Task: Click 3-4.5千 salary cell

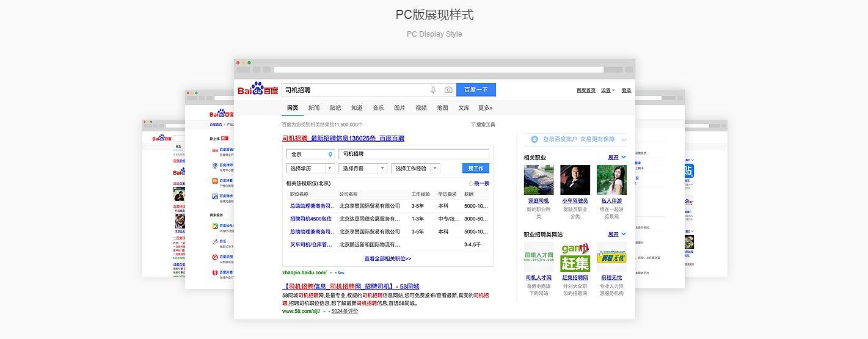Action: pos(473,244)
